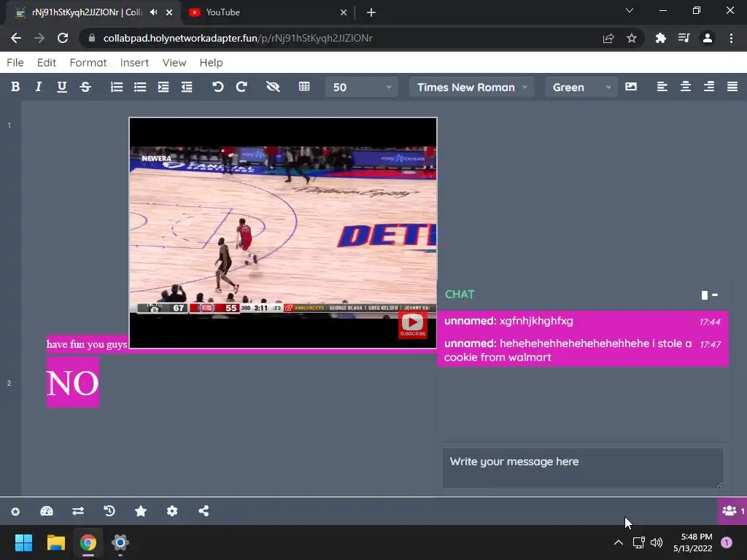
Task: Bookmark this page with star icon
Action: pos(632,38)
